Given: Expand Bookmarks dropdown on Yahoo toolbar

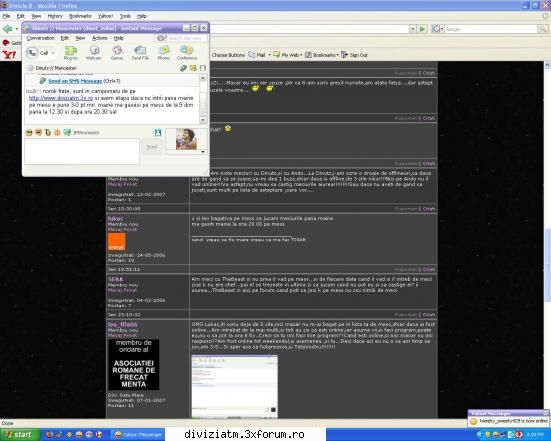Looking at the screenshot, I should pyautogui.click(x=337, y=55).
